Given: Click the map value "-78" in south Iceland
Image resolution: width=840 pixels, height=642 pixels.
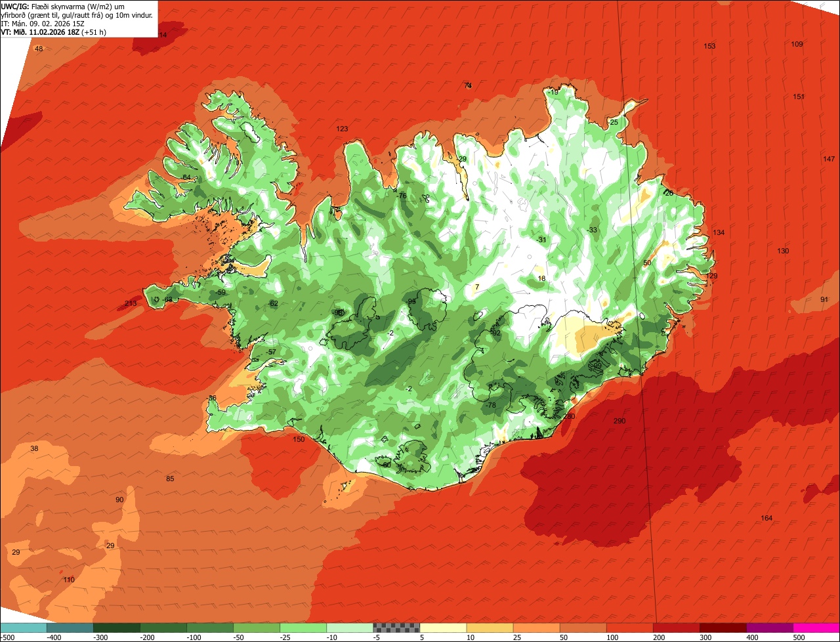Looking at the screenshot, I should [490, 405].
